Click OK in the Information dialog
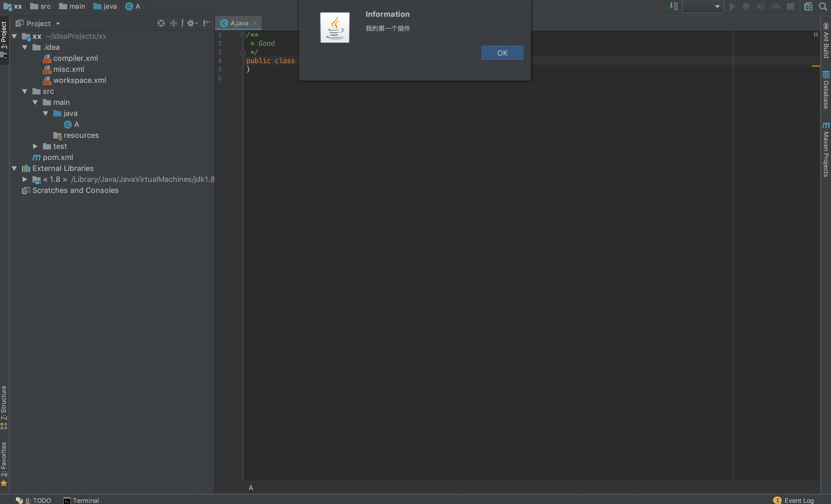The width and height of the screenshot is (831, 504). [502, 53]
